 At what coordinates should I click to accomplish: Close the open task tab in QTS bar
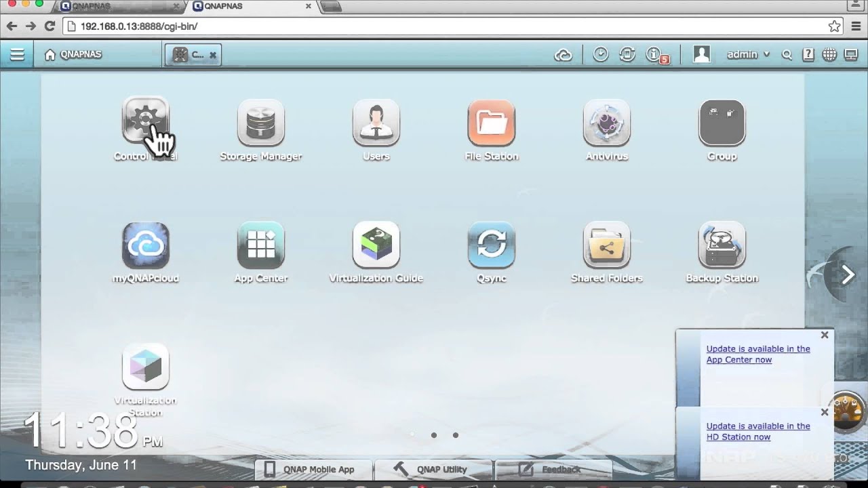(x=212, y=55)
